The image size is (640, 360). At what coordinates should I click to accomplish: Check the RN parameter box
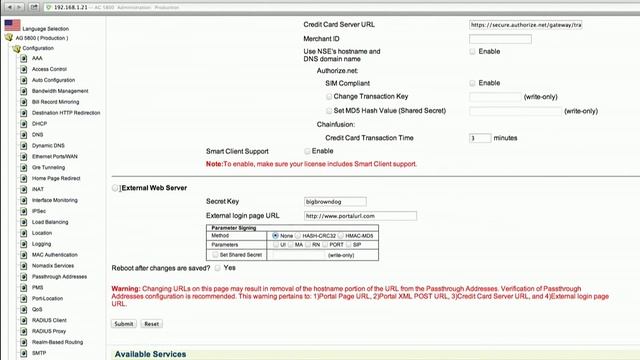click(308, 244)
